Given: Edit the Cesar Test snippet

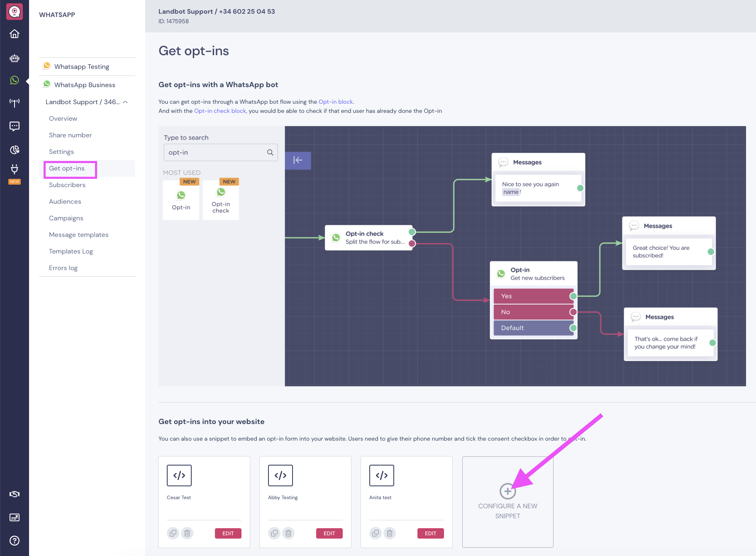Looking at the screenshot, I should point(228,534).
